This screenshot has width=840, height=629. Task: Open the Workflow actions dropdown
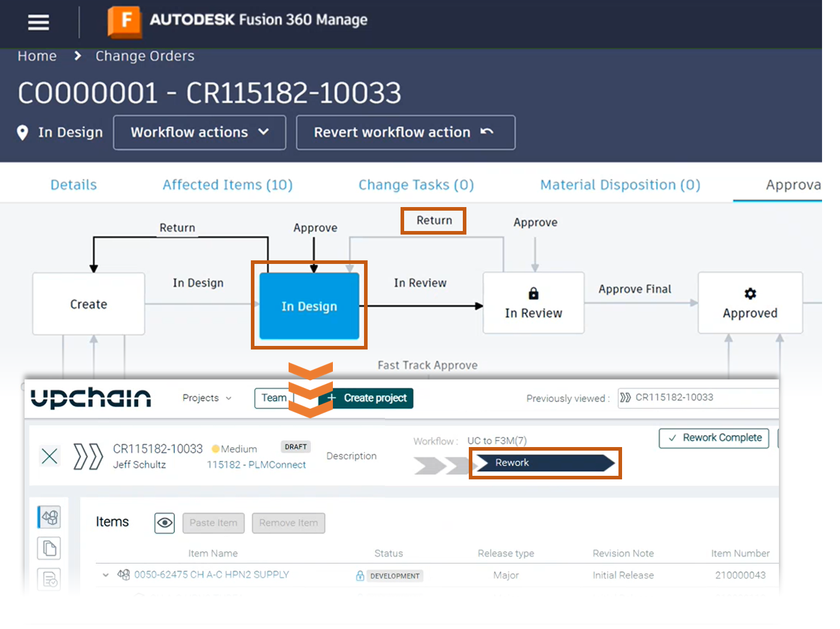click(199, 132)
